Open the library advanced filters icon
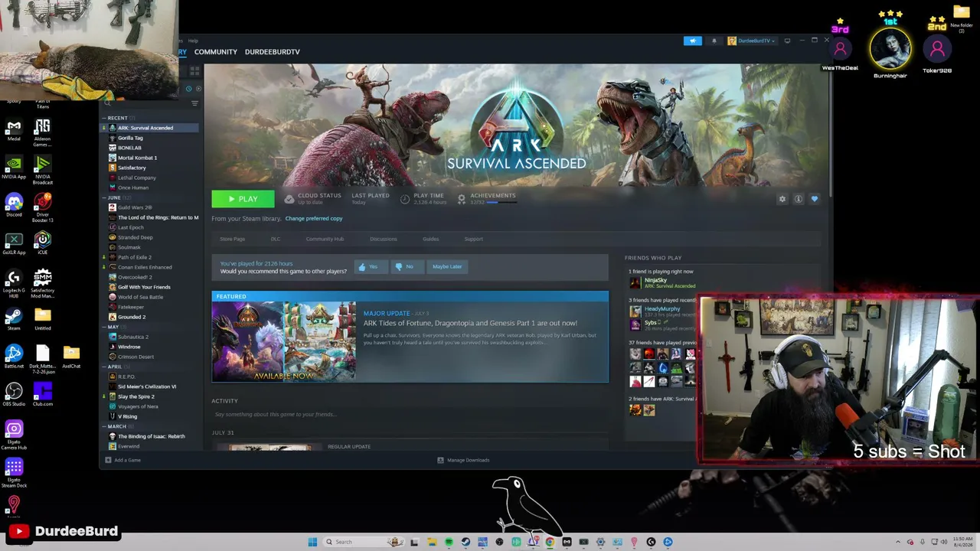Screen dimensions: 980x551 pos(194,103)
